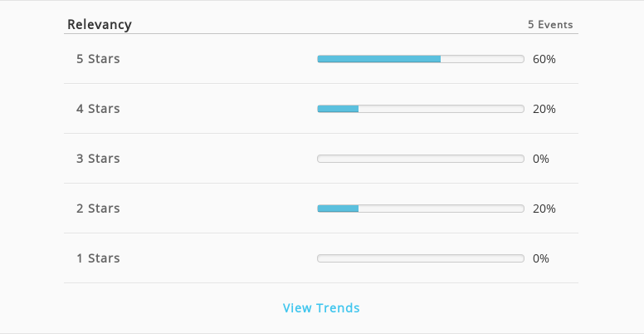
Task: Click the 5 Events count label
Action: pos(550,25)
